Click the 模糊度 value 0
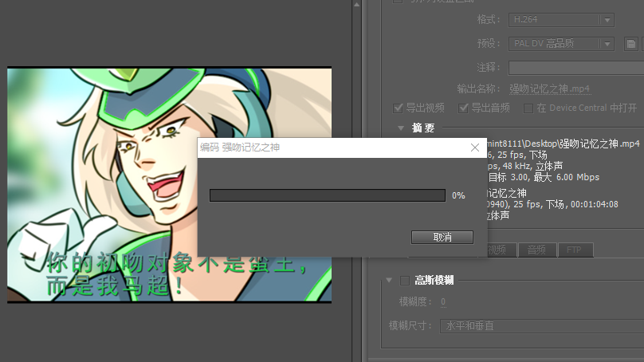Screen dimensions: 644x362 point(443,302)
